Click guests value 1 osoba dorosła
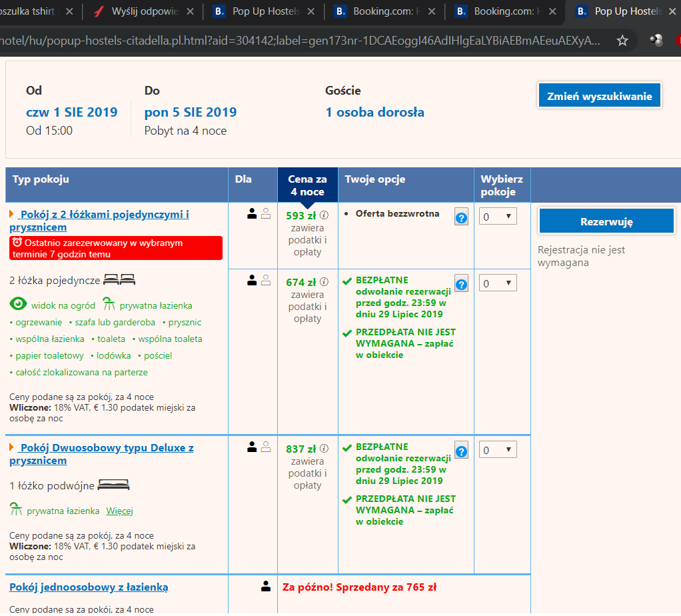The height and width of the screenshot is (616, 681). (x=374, y=112)
